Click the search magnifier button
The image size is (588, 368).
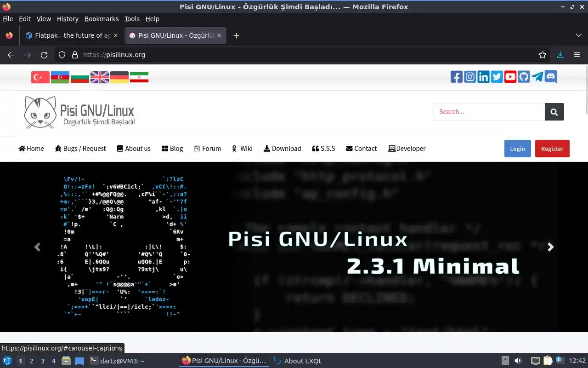(554, 112)
